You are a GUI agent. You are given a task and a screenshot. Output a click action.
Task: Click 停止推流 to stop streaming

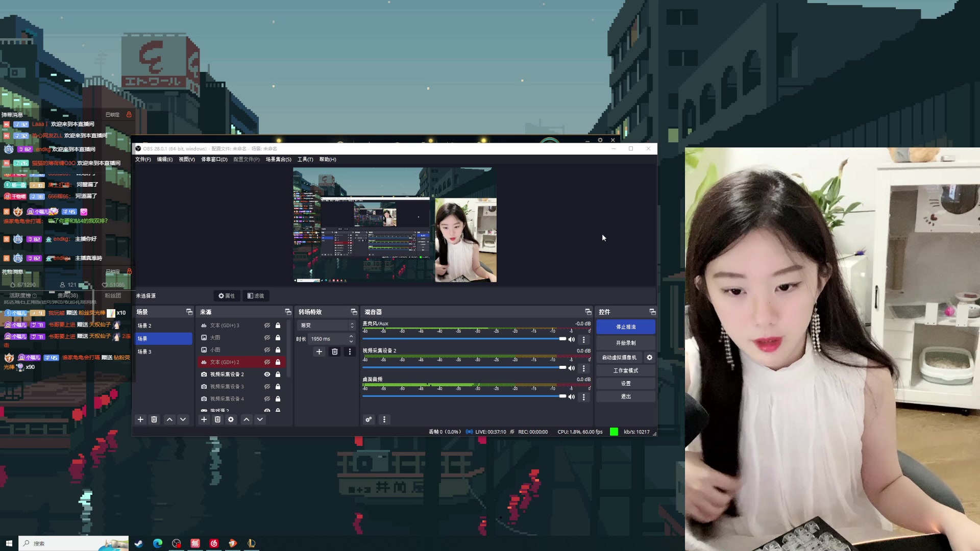tap(626, 327)
